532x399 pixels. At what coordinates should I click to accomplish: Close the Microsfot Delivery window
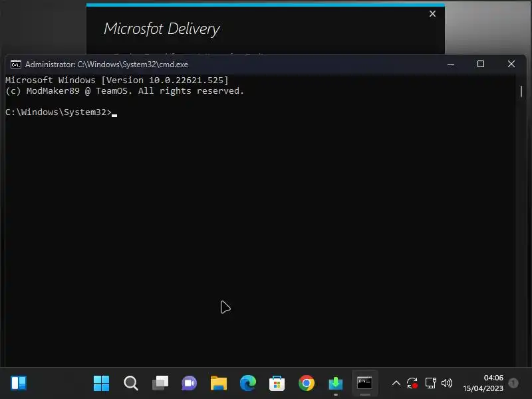[432, 14]
